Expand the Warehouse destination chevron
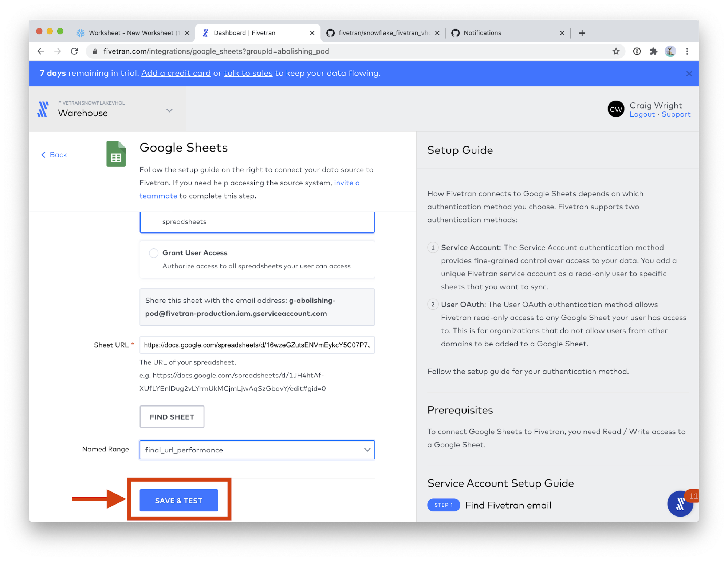Image resolution: width=728 pixels, height=561 pixels. pos(169,110)
